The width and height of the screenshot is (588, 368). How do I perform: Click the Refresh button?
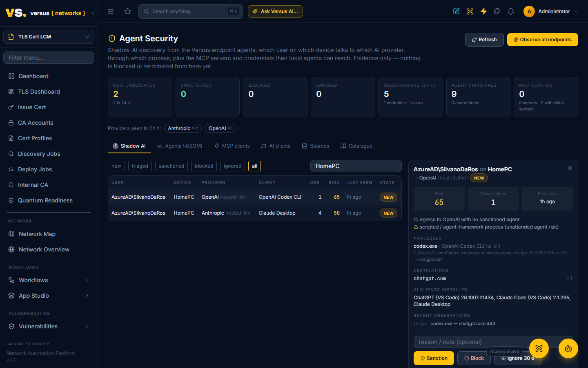[484, 40]
